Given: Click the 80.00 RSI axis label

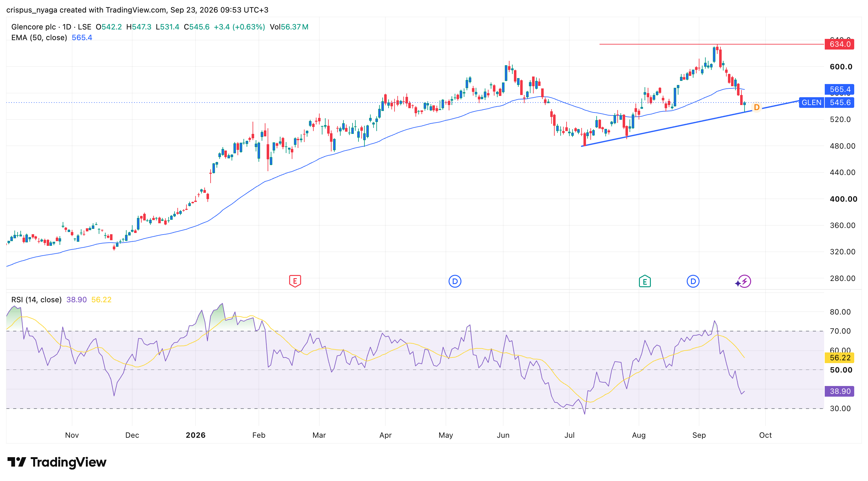Looking at the screenshot, I should coord(840,312).
